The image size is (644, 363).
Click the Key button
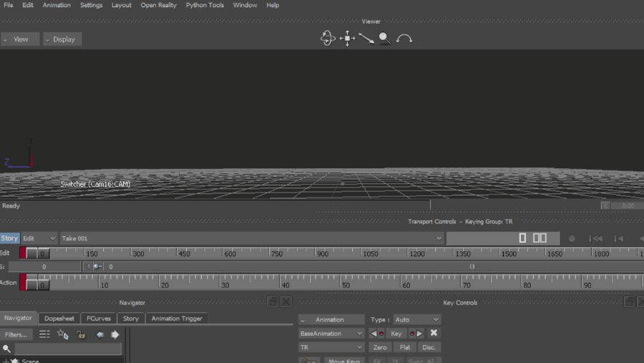tap(396, 334)
